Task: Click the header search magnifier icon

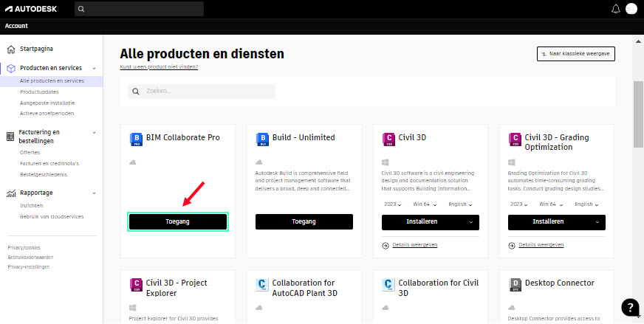Action: pos(81,9)
